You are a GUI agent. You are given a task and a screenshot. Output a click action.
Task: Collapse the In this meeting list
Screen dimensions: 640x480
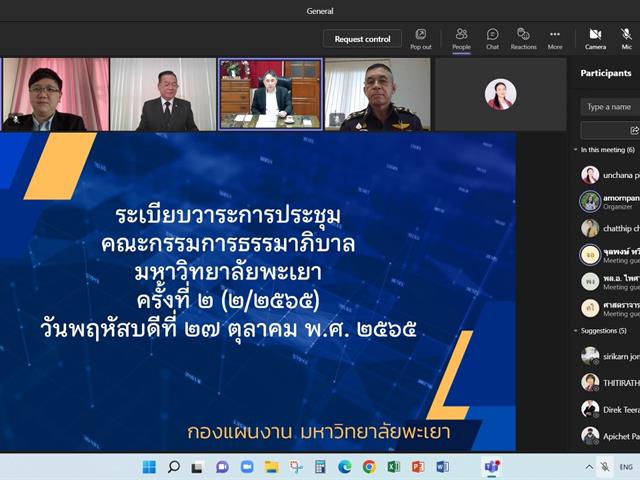(x=576, y=150)
